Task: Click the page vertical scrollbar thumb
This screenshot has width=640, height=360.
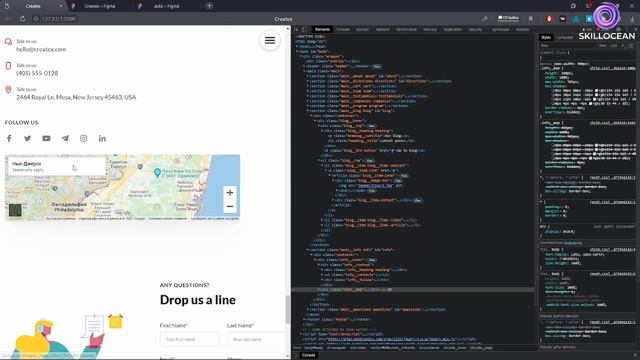Action: point(288,309)
